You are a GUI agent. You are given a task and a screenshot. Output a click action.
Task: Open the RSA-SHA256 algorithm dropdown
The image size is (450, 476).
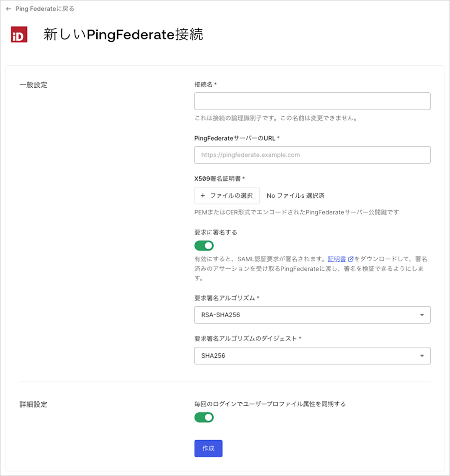point(312,315)
